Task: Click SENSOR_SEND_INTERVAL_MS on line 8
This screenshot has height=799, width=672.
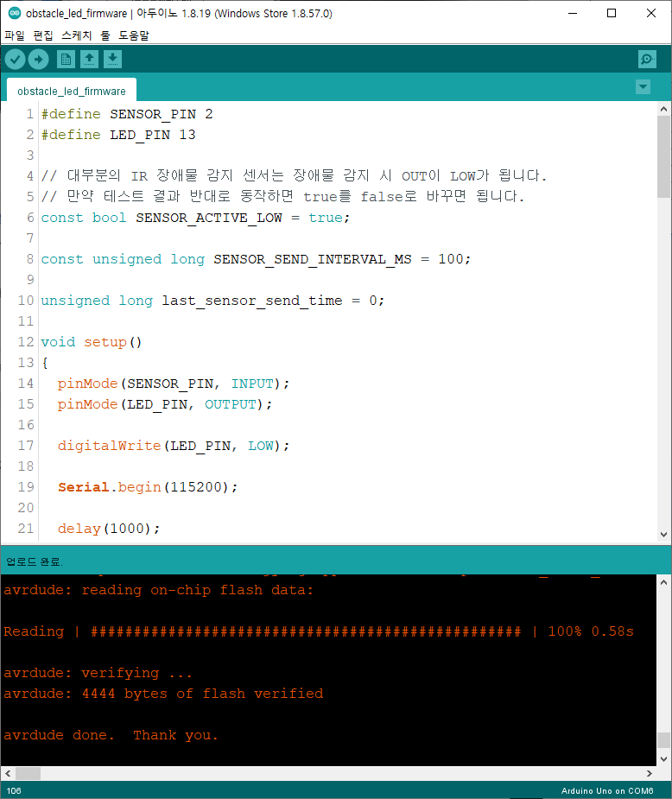Action: (x=313, y=259)
